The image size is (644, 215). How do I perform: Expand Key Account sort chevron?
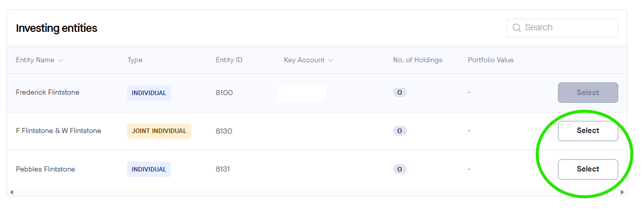(331, 60)
